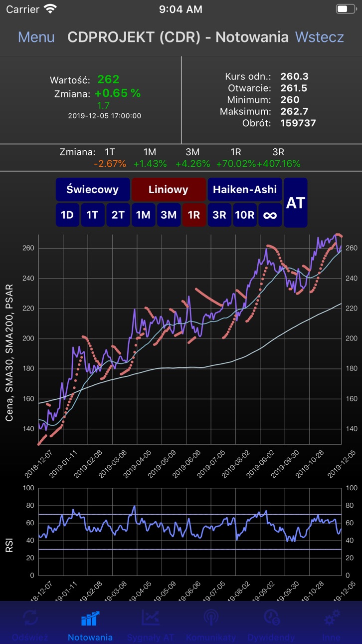362x644 pixels.
Task: Open the AT technical analysis button
Action: 296,203
